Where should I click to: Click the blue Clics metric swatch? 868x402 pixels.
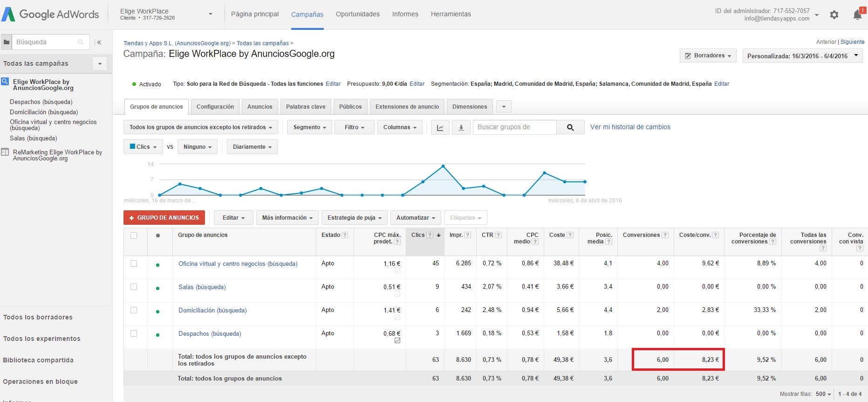click(x=133, y=146)
